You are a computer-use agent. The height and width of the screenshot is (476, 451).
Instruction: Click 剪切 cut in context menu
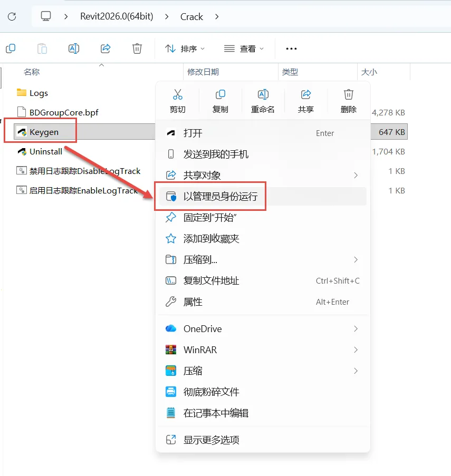tap(178, 101)
